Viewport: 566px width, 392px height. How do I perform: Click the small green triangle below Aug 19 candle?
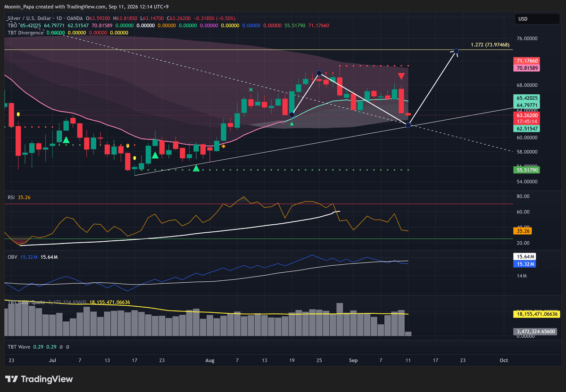pyautogui.click(x=292, y=123)
